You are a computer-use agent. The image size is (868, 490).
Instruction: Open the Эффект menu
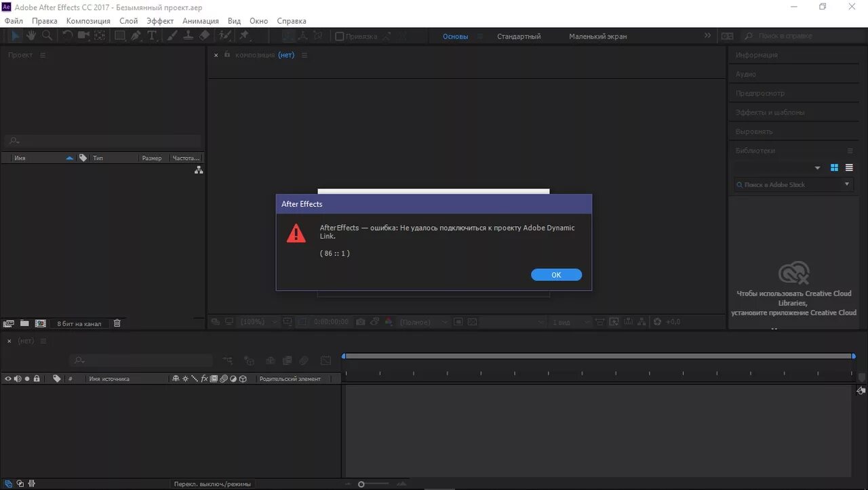tap(161, 21)
